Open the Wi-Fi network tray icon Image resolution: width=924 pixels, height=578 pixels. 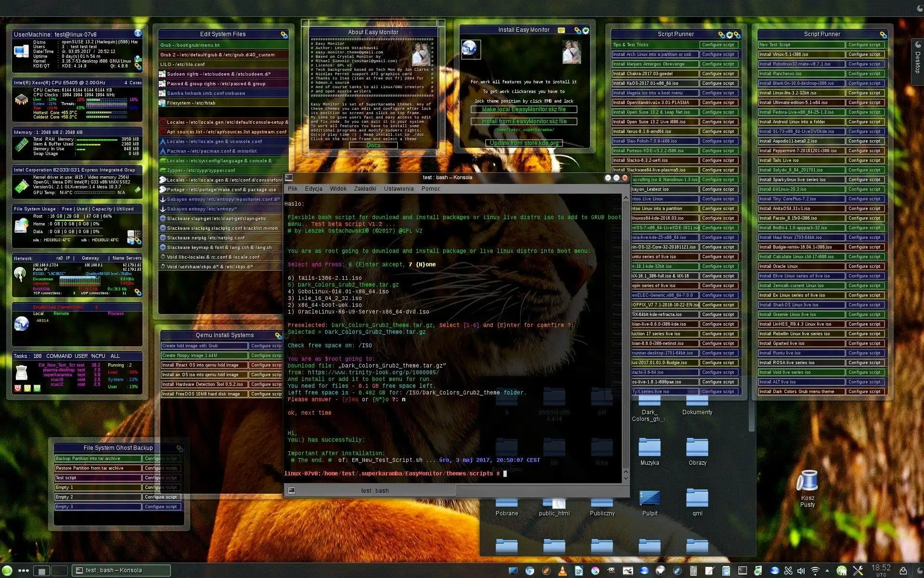[815, 571]
